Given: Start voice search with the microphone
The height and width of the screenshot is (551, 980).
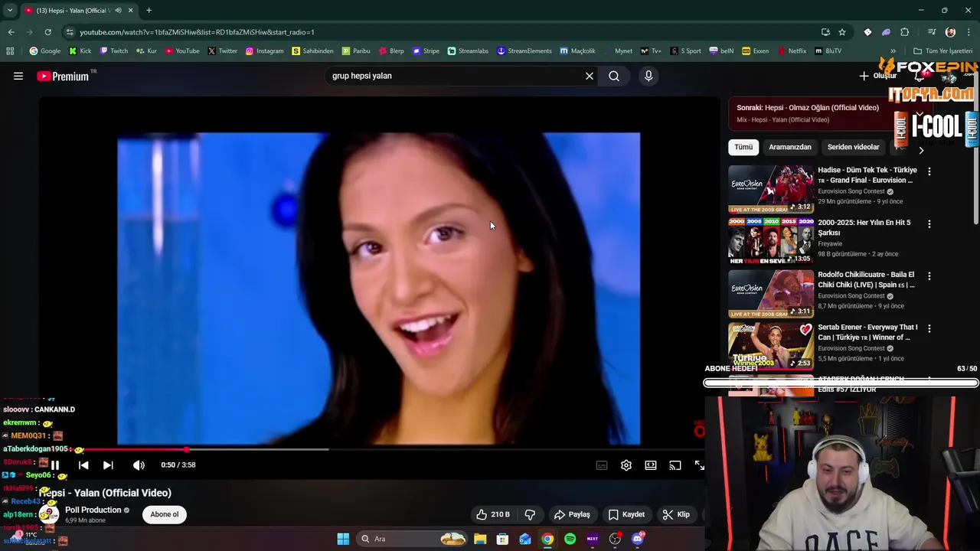Looking at the screenshot, I should click(648, 76).
